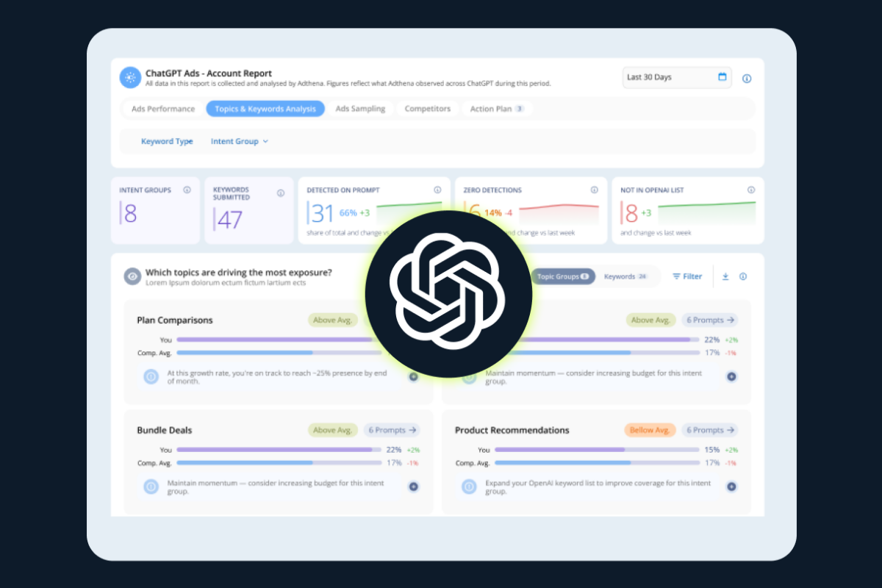This screenshot has height=588, width=882.
Task: Open the Filter button
Action: pyautogui.click(x=688, y=276)
